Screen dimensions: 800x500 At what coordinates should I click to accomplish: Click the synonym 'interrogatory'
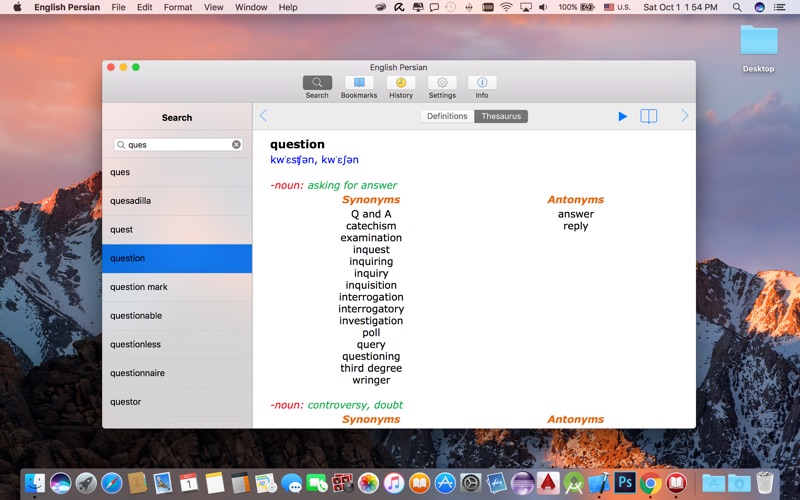(x=371, y=309)
